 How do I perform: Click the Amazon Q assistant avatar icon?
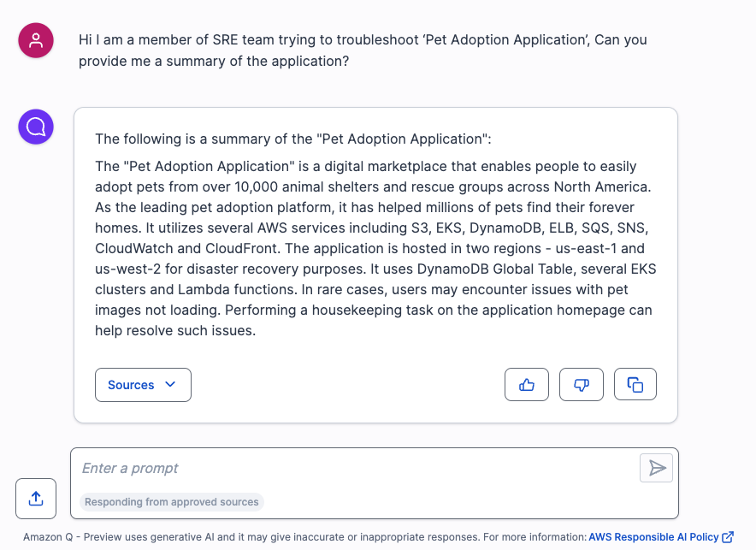coord(35,126)
